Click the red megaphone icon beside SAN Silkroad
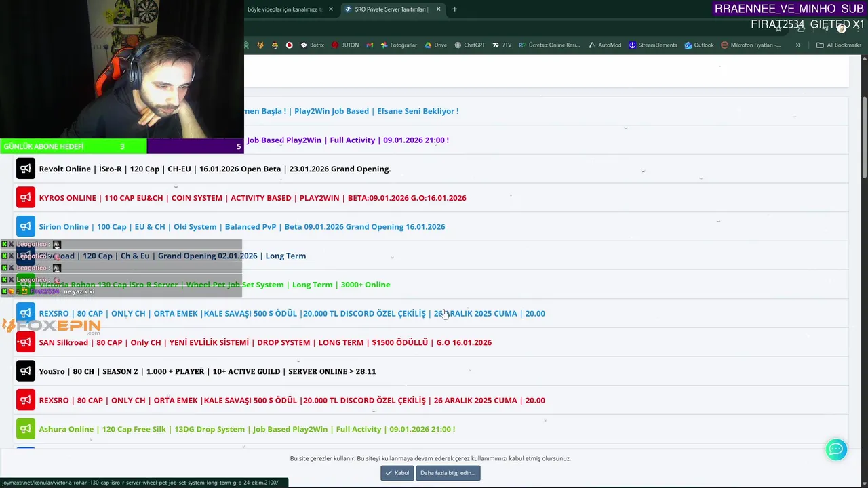868x488 pixels. pyautogui.click(x=25, y=342)
